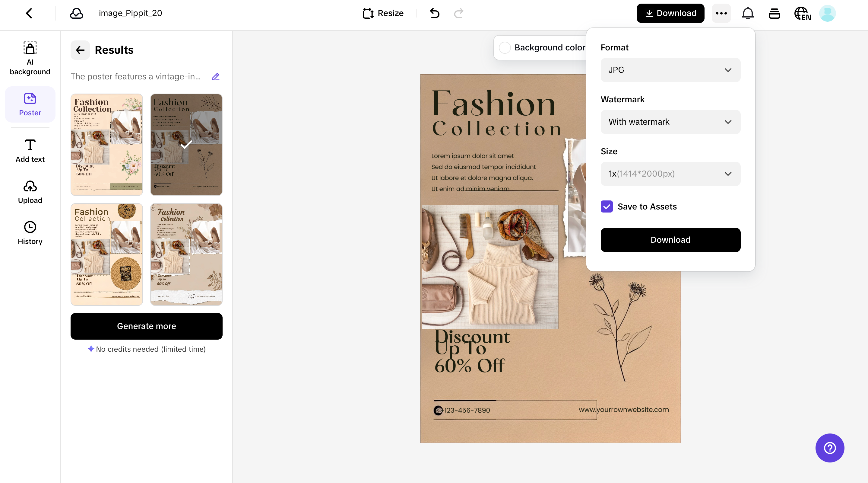Click the Background color white swatch
868x483 pixels.
pos(505,48)
